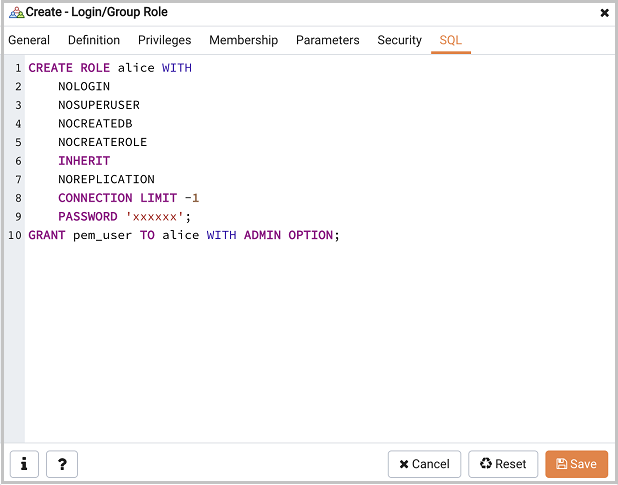Screen dimensions: 618x485
Task: Open help via question mark button
Action: click(x=62, y=464)
